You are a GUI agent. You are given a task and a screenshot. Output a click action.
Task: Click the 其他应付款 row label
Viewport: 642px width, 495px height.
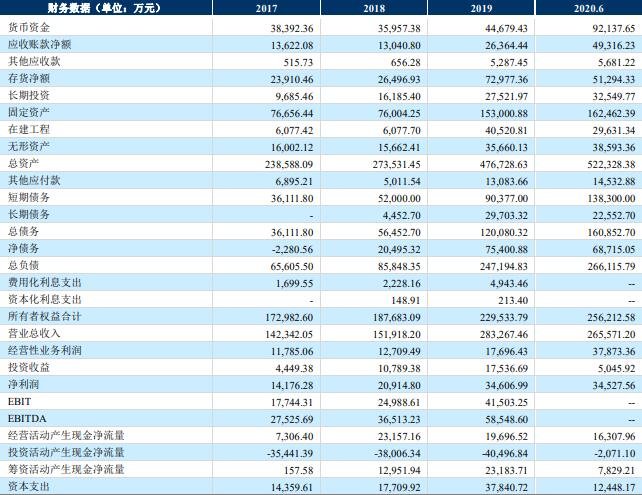click(x=34, y=180)
